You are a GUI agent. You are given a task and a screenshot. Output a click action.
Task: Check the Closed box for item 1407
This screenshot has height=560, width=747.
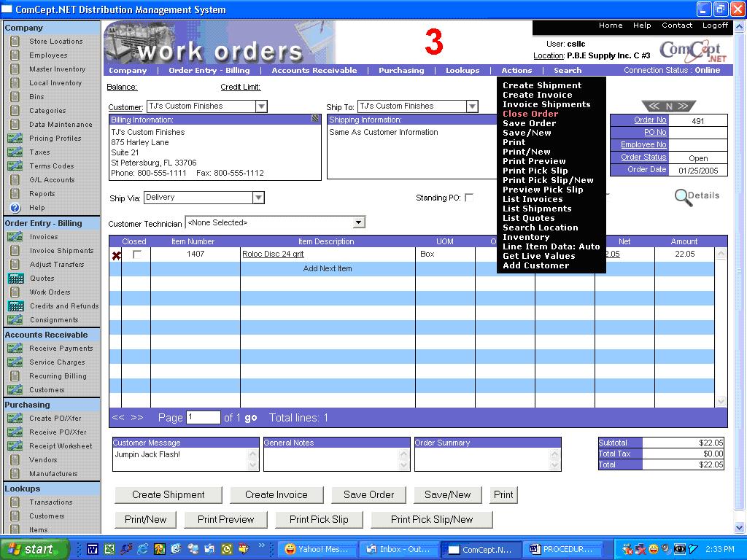pos(136,254)
